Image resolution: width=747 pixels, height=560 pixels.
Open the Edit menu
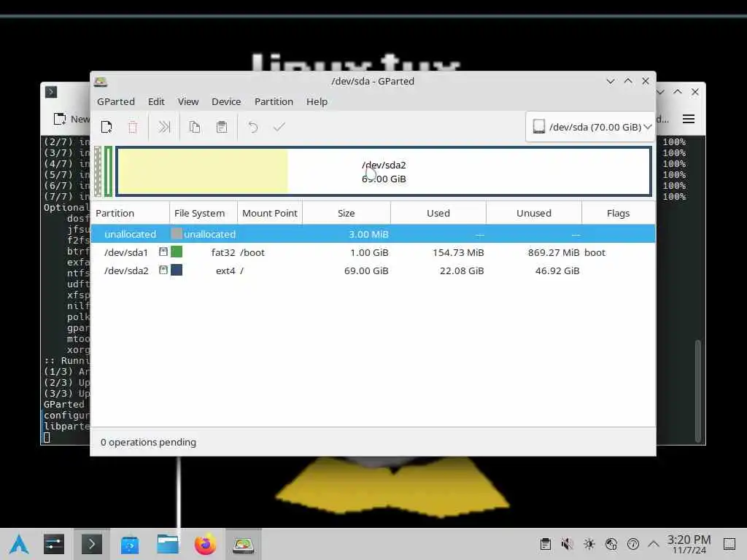coord(156,101)
